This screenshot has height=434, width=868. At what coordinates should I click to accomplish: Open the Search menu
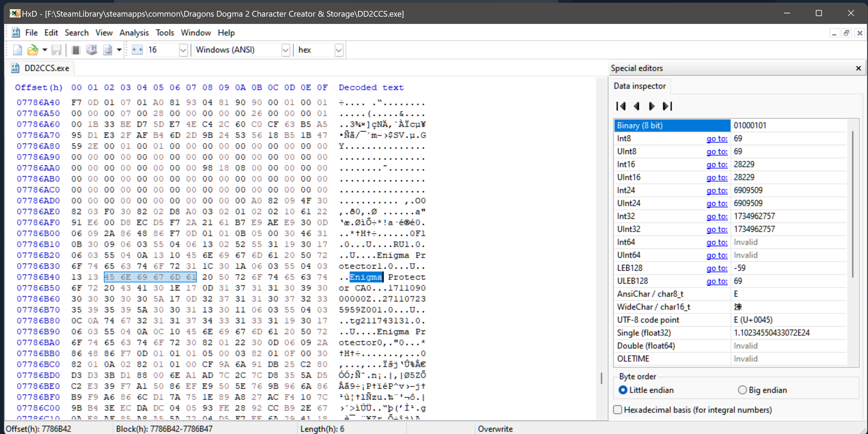click(x=76, y=33)
